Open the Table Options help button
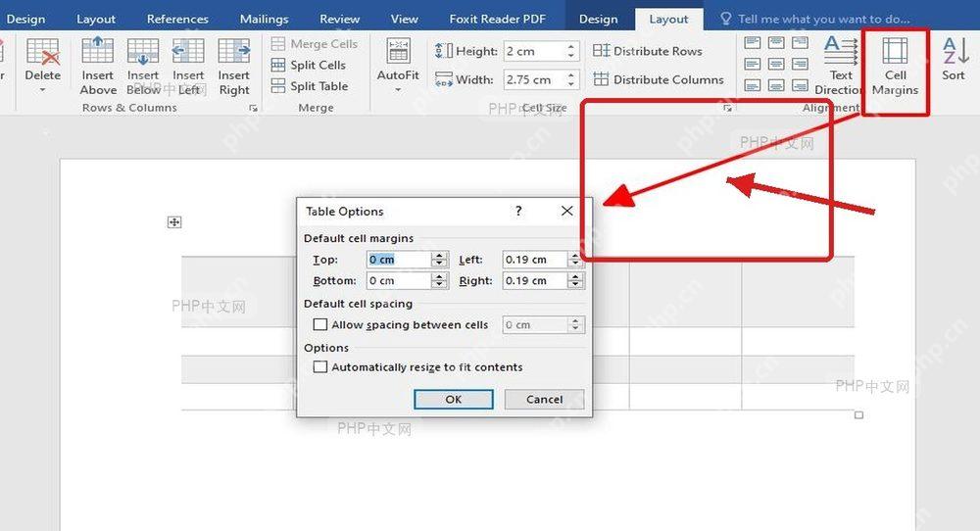 coord(518,211)
